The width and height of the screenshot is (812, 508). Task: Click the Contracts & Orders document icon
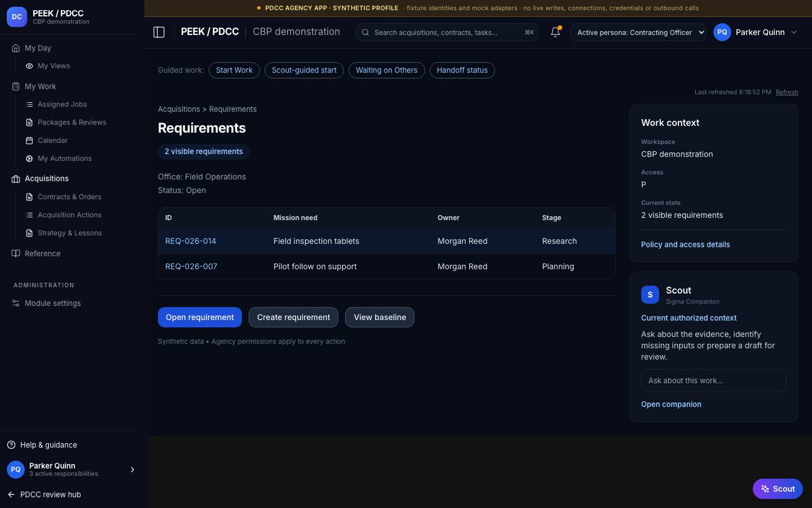(x=29, y=197)
